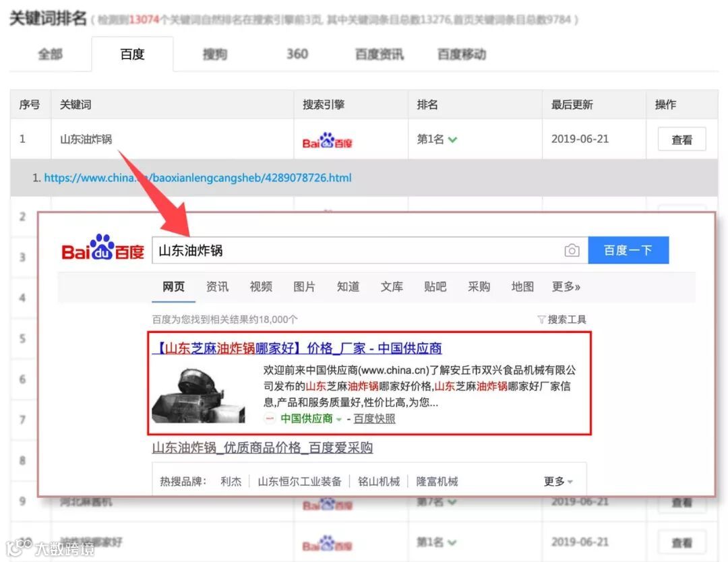Switch to 图片 search tab

coord(304,286)
